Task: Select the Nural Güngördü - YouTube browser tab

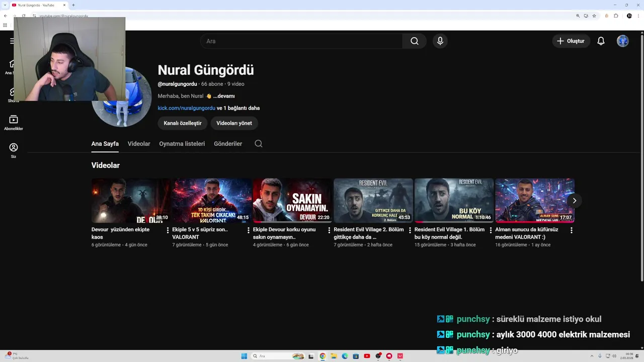Action: tap(38, 5)
